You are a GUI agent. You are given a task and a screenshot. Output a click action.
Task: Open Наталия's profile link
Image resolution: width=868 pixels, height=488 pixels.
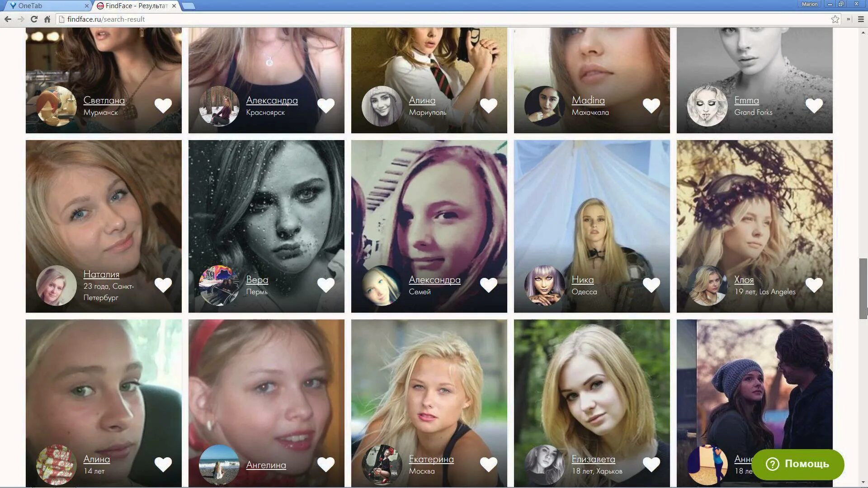(100, 273)
